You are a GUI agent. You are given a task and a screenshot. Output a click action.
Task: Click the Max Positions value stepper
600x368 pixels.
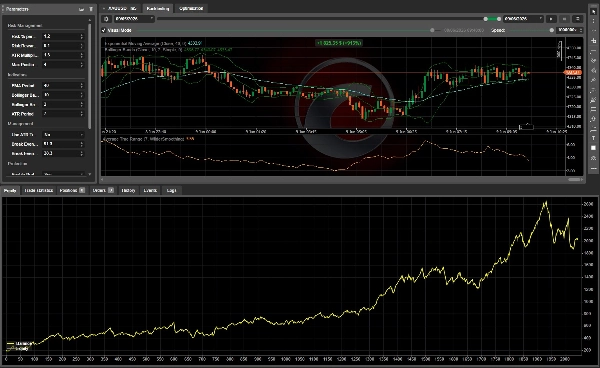82,65
